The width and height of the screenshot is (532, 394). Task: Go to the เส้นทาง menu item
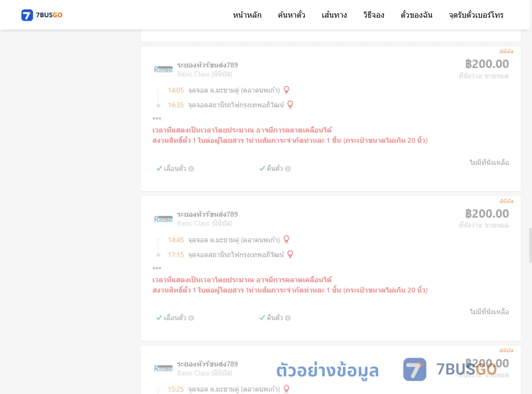tap(334, 15)
